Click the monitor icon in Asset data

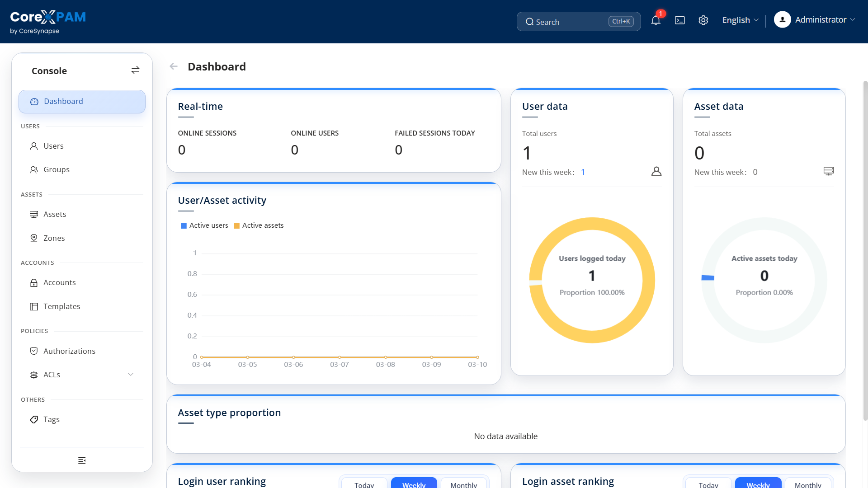(829, 171)
